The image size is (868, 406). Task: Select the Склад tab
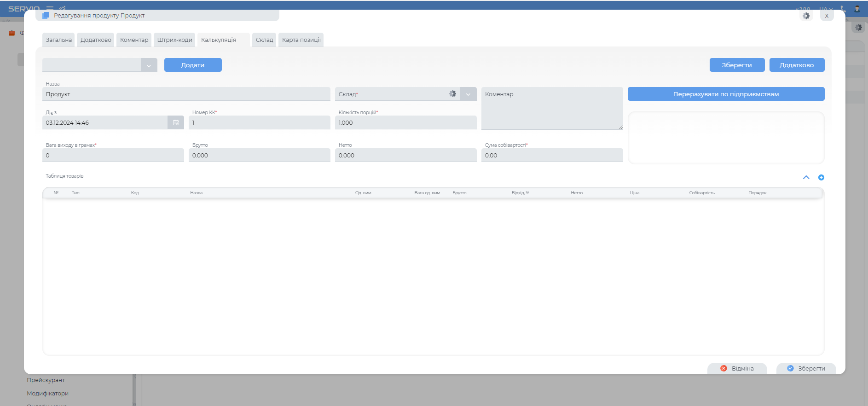(x=264, y=40)
